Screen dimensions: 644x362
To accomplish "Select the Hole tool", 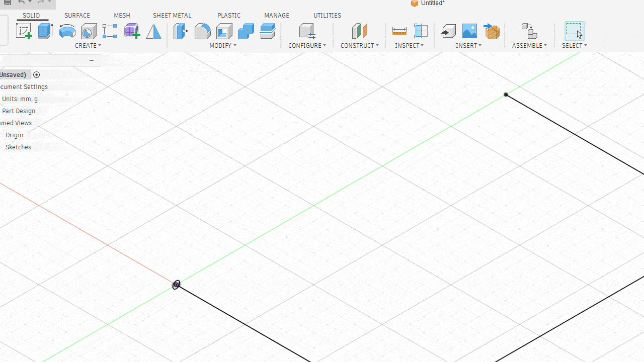I will tap(89, 31).
